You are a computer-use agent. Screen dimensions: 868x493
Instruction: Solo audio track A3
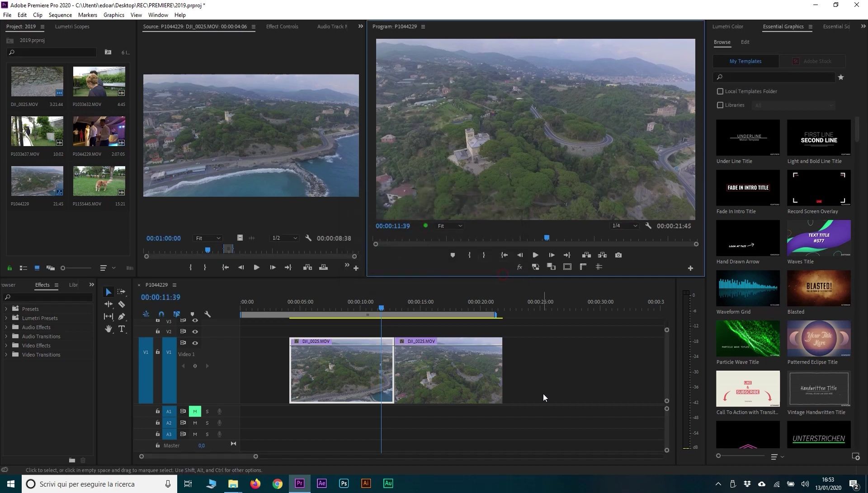[x=207, y=434]
